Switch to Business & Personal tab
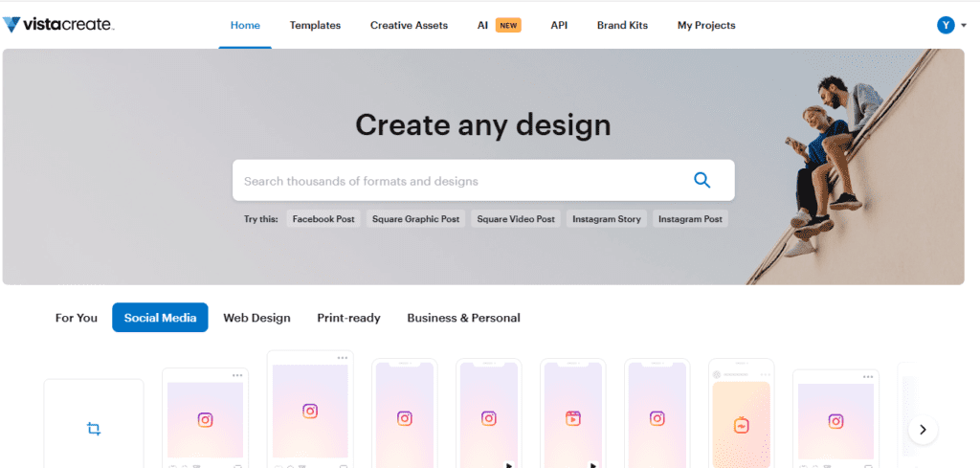Screen dimensions: 980x468 464,318
